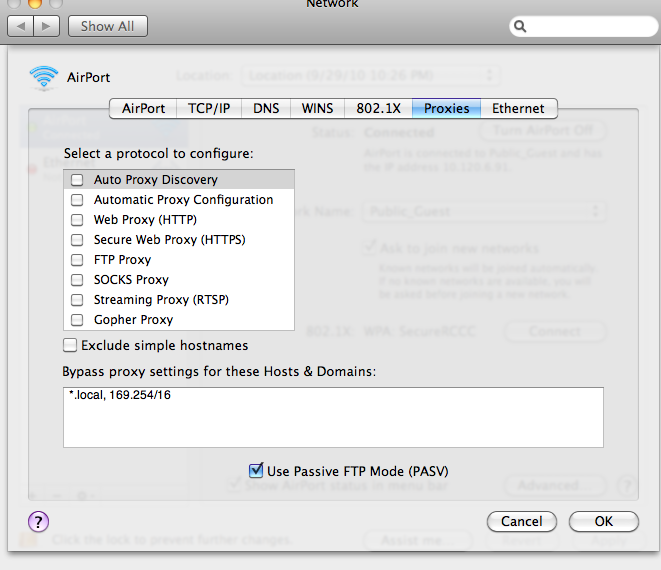Click the AirPort Wi-Fi icon

tap(43, 78)
